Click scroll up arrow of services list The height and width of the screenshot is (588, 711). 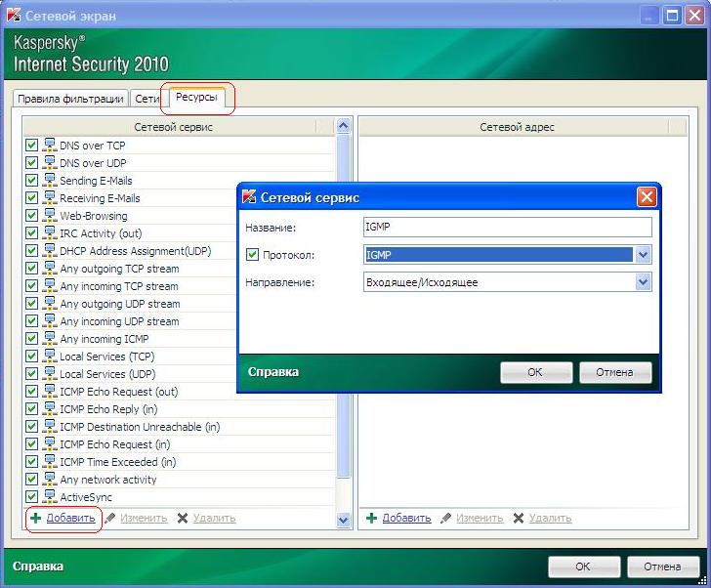tap(343, 126)
